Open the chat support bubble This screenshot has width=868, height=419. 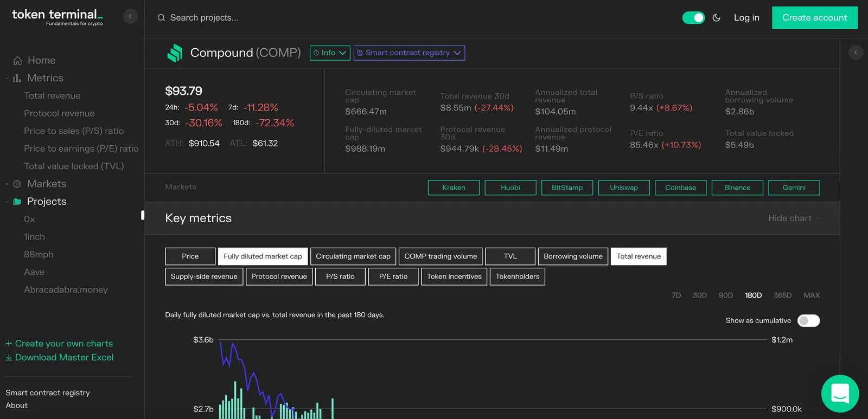pyautogui.click(x=840, y=394)
